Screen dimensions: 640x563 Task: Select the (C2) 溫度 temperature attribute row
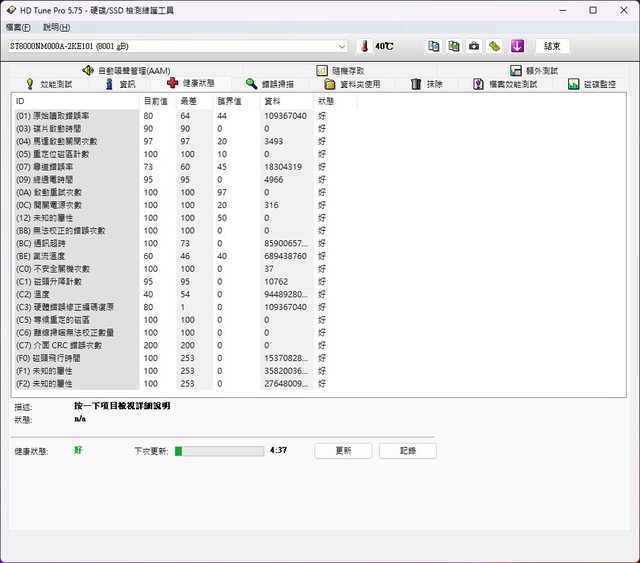pos(76,294)
